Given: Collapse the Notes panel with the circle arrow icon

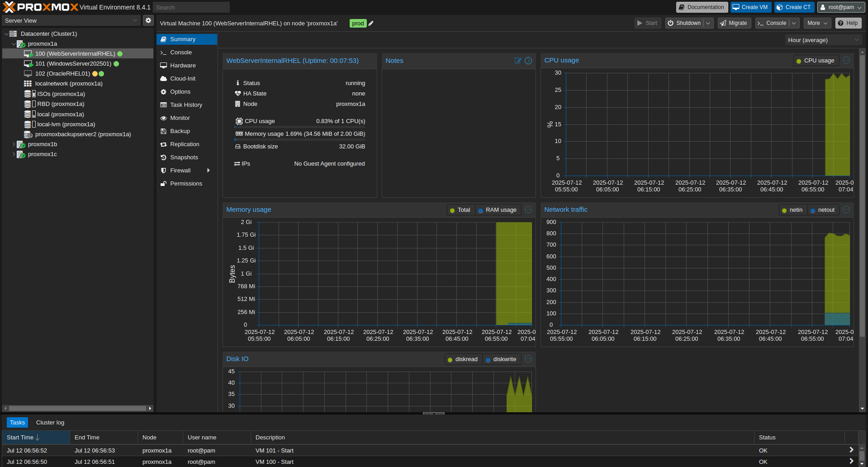Looking at the screenshot, I should (528, 61).
